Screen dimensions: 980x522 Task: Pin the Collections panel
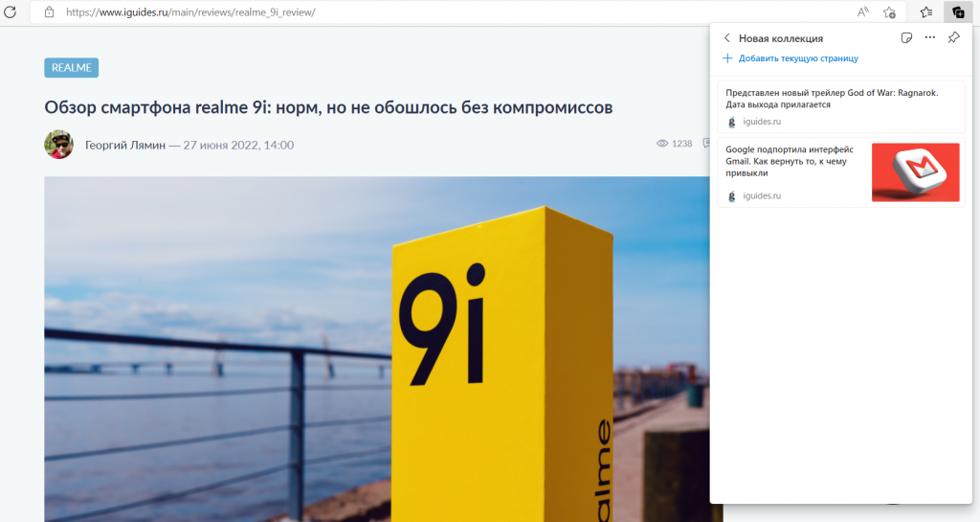(x=953, y=38)
